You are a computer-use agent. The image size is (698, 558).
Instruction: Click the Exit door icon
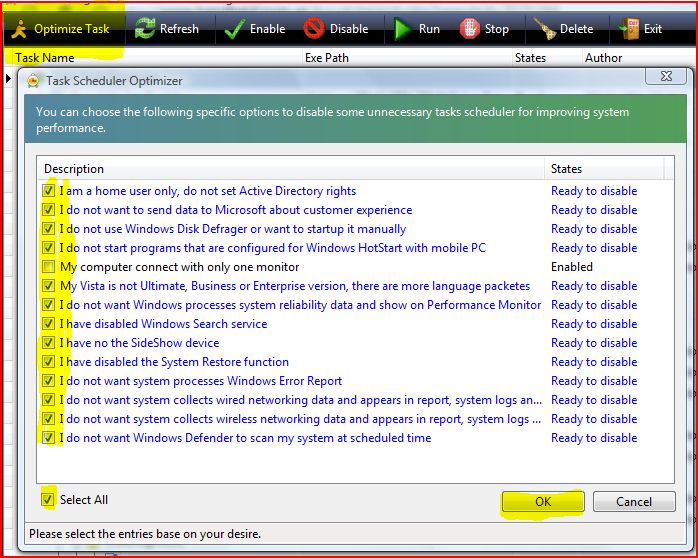click(629, 29)
